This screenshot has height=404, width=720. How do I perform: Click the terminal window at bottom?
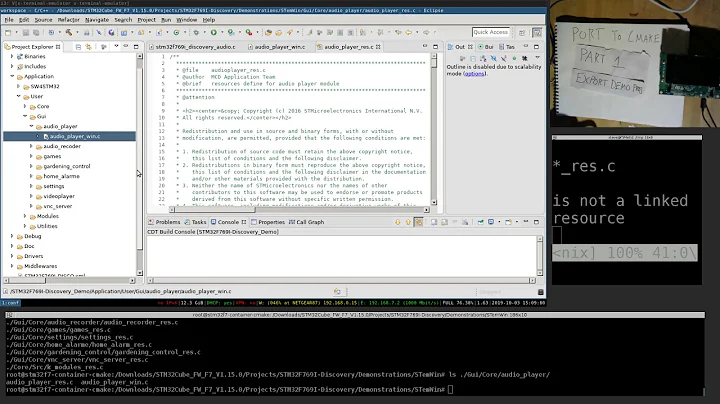pyautogui.click(x=355, y=354)
